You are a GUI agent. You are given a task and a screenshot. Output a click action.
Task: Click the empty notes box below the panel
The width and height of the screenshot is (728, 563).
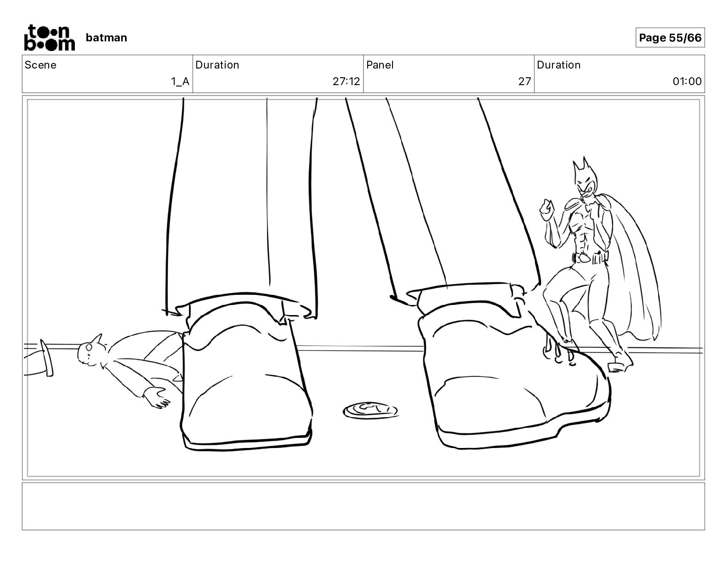[x=363, y=506]
